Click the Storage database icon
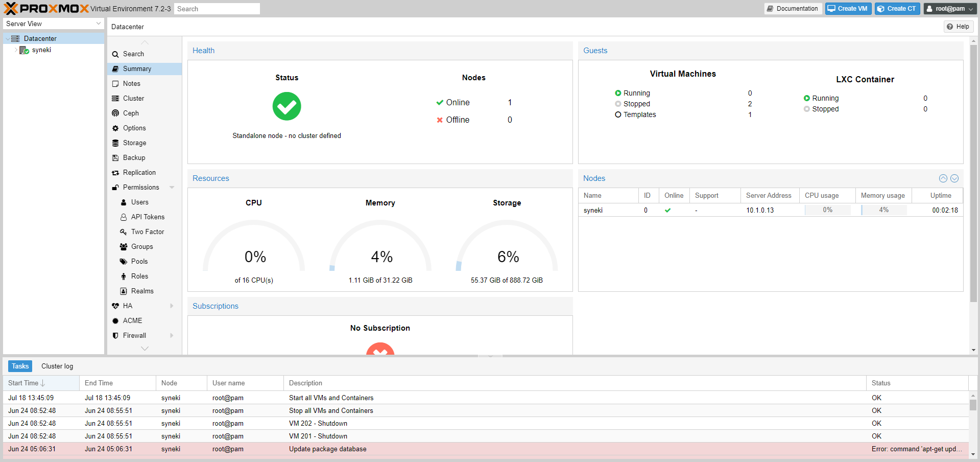The height and width of the screenshot is (462, 980). pos(115,143)
